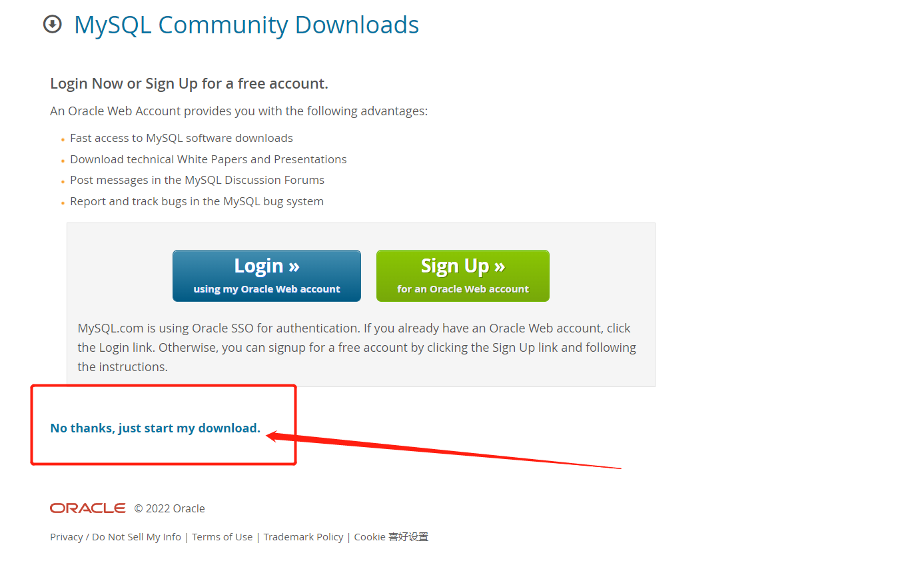Click the orange bullet before "Fast access"
924x563 pixels.
(63, 140)
